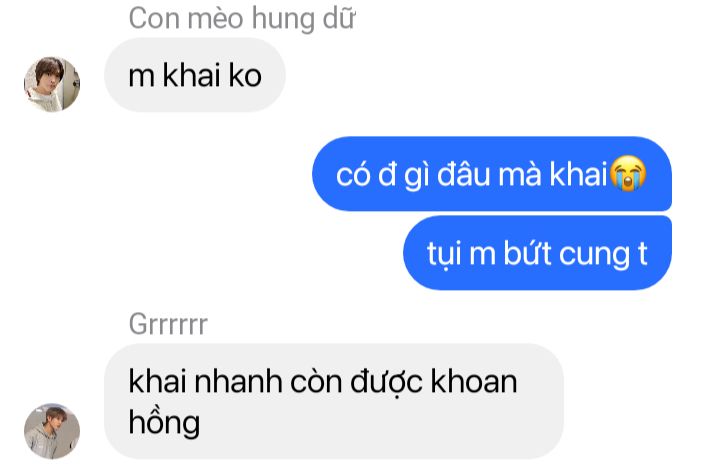Open Grrrrrr's profile avatar
The height and width of the screenshot is (472, 720).
tap(52, 431)
